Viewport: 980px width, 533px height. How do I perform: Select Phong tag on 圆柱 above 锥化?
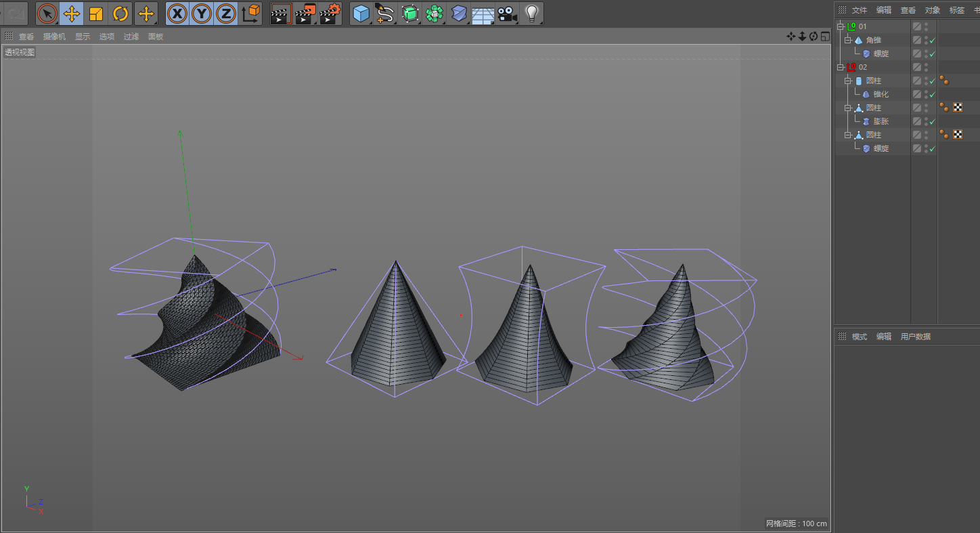944,81
